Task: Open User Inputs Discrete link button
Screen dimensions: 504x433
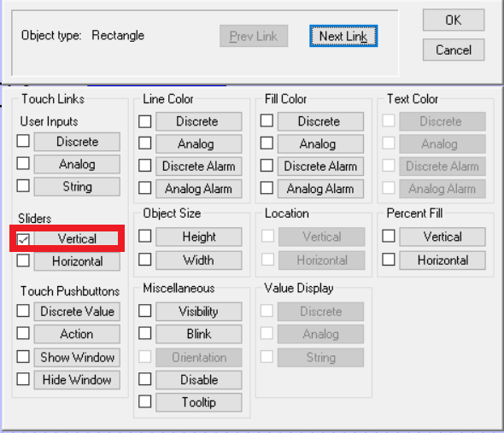Action: pyautogui.click(x=77, y=142)
